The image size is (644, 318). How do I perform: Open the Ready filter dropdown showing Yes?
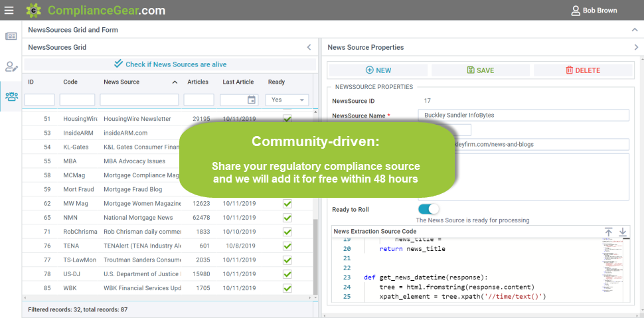(x=287, y=100)
